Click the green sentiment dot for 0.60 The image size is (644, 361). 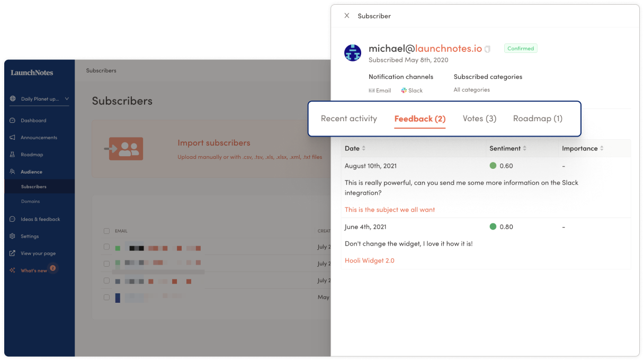pos(493,166)
